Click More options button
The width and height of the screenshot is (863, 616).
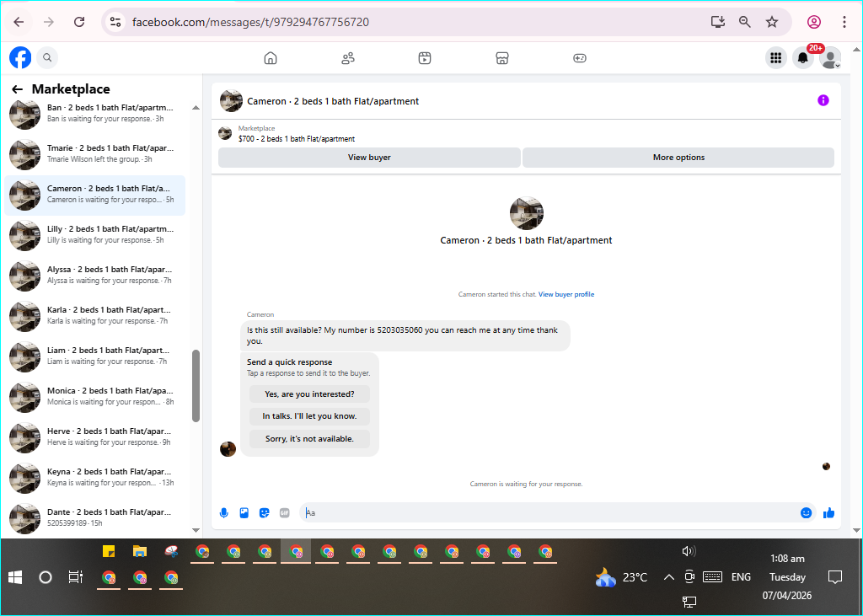pyautogui.click(x=678, y=158)
